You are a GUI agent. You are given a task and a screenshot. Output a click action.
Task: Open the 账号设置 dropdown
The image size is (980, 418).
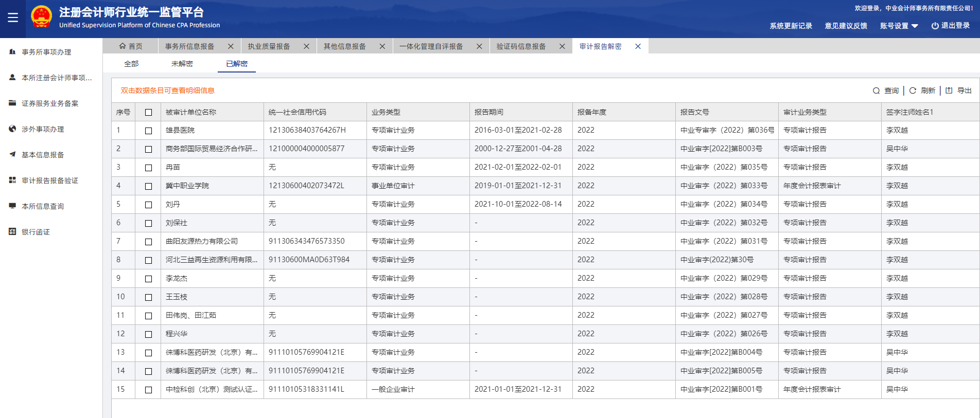coord(899,26)
